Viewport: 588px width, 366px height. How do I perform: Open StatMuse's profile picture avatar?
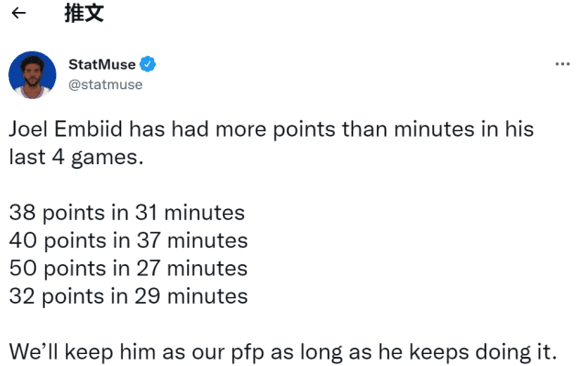point(32,75)
